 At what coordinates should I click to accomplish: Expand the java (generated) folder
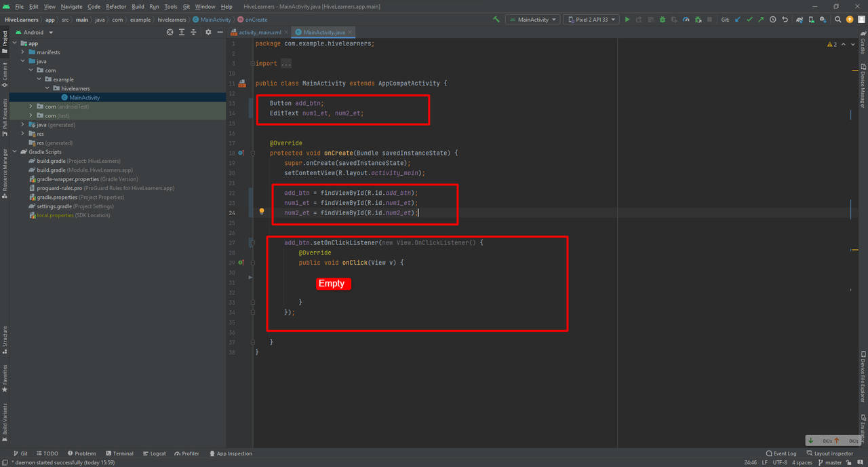tap(23, 125)
